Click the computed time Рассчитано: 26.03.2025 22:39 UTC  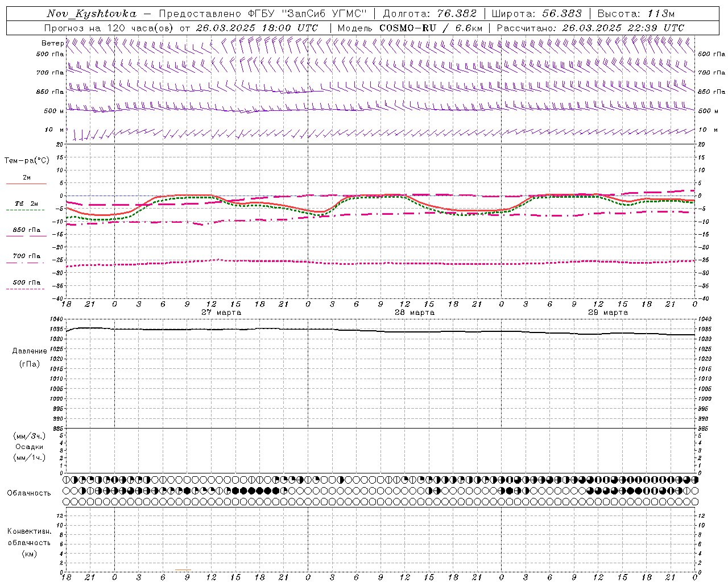click(x=590, y=28)
